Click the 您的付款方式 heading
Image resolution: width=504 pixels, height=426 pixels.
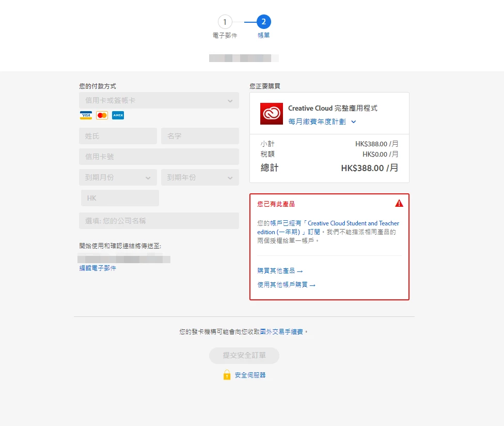(x=98, y=86)
